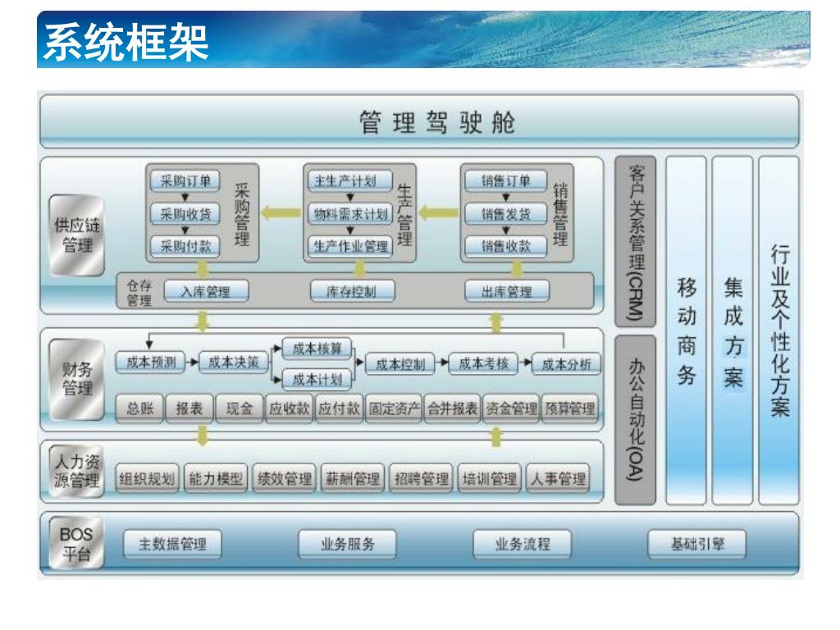Open the 合并报表 box

[x=453, y=409]
